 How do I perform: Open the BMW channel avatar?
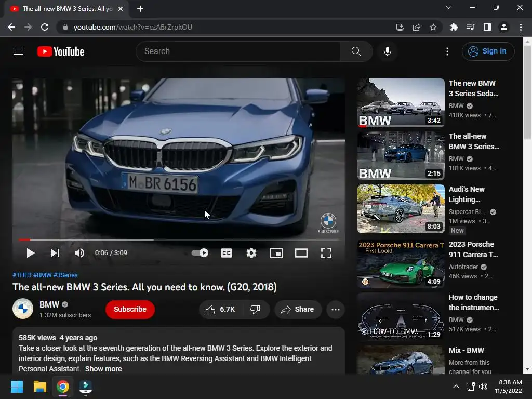[x=23, y=309]
